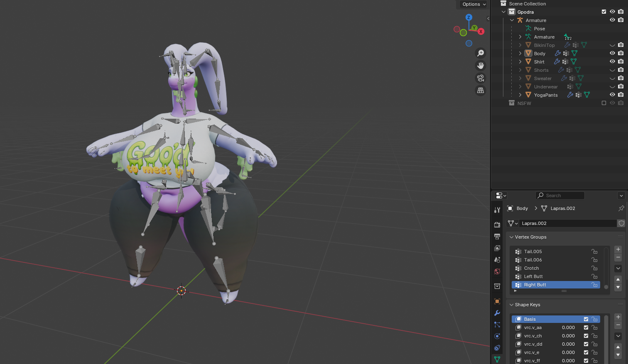
Task: Click the green Y axis gizmo handle
Action: coord(474,28)
